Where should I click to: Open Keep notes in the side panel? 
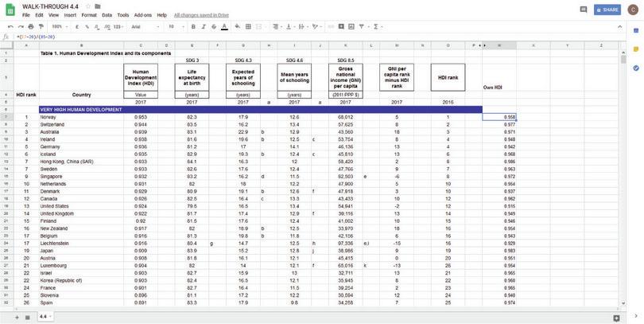(x=636, y=49)
